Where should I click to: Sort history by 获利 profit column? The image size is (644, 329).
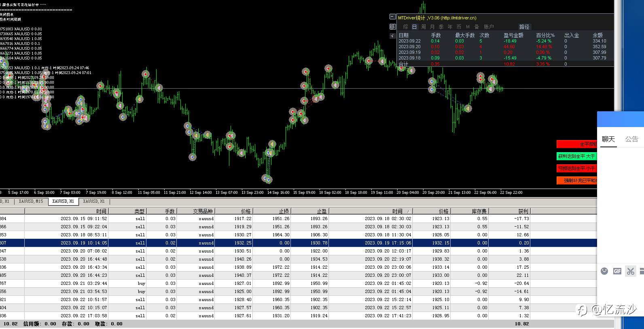(509, 211)
